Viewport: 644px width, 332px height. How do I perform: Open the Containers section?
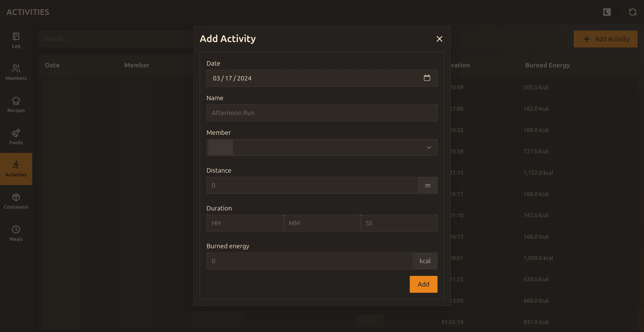16,201
